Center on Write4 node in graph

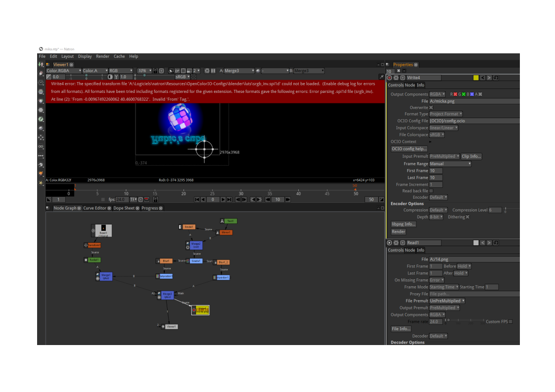pyautogui.click(x=403, y=78)
